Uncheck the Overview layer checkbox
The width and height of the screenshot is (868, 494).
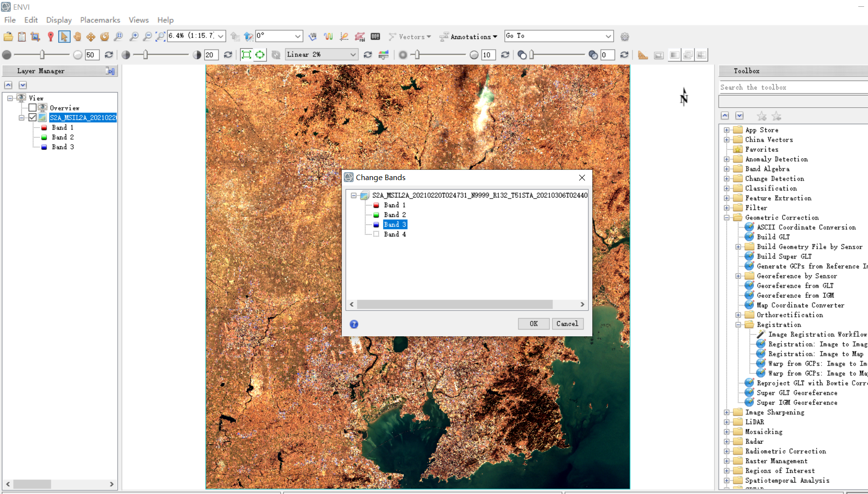pos(33,108)
